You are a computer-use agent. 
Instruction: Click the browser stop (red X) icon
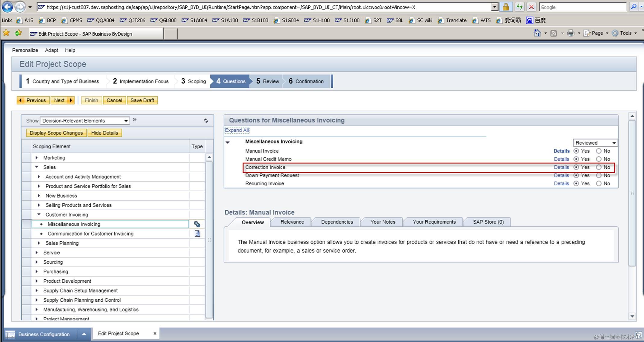point(532,7)
